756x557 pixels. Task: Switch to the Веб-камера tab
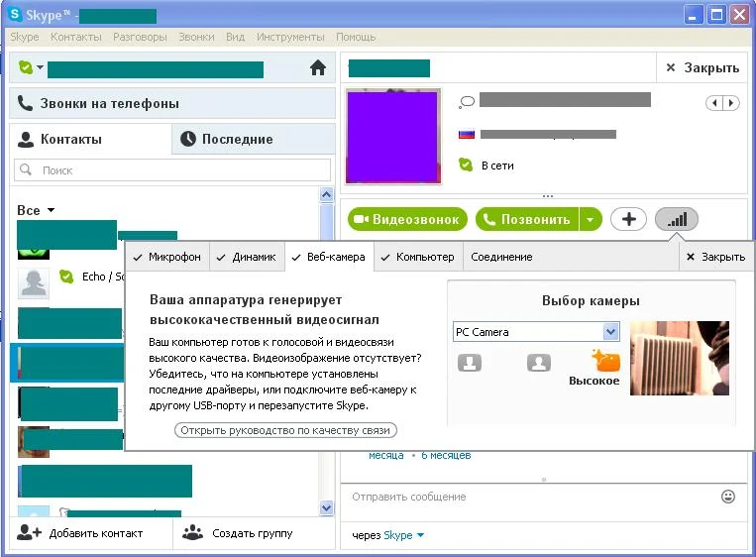click(329, 257)
